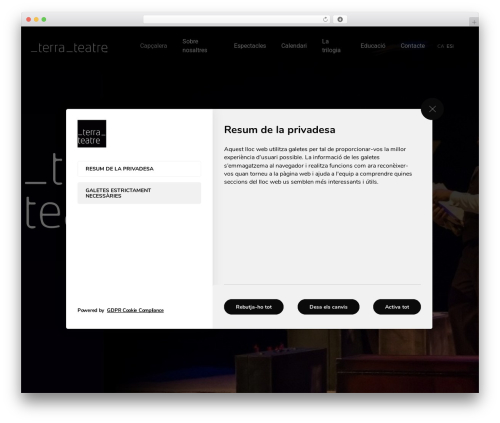Click the privacy description paragraph text
Viewport: 500px width, 423px height.
click(x=318, y=165)
